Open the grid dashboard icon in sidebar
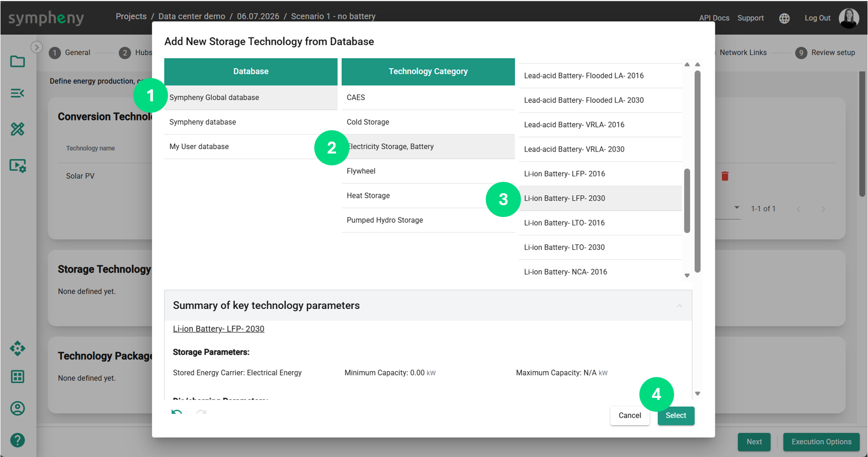This screenshot has width=868, height=457. tap(17, 377)
